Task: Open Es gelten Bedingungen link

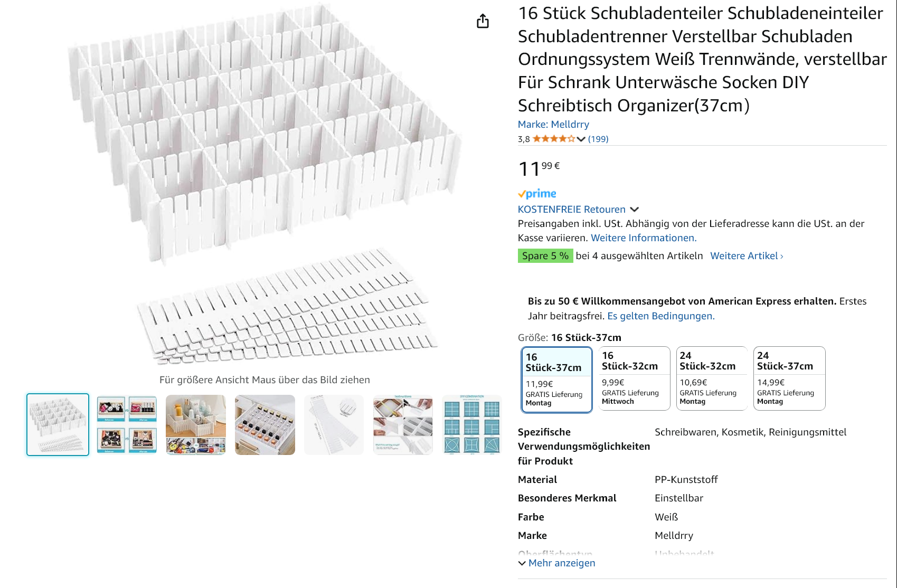Action: 661,316
